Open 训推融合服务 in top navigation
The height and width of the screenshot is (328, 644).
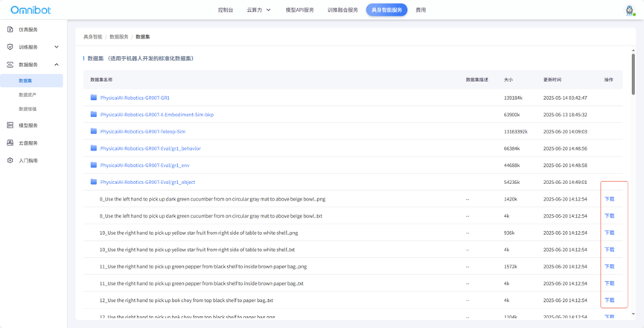(x=343, y=10)
